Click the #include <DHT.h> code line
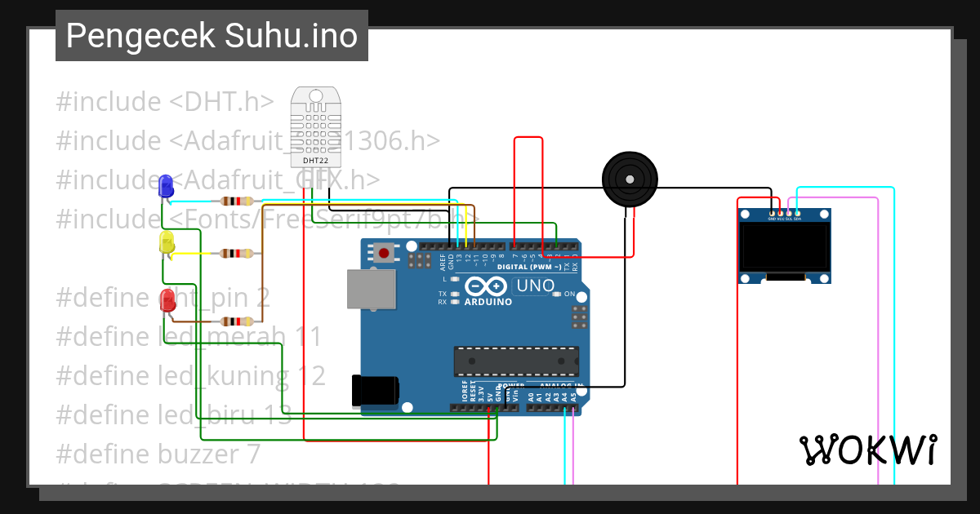The image size is (980, 514). point(163,100)
